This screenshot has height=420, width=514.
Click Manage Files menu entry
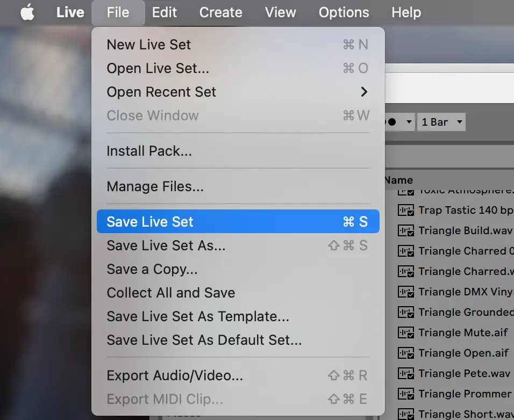pyautogui.click(x=155, y=187)
